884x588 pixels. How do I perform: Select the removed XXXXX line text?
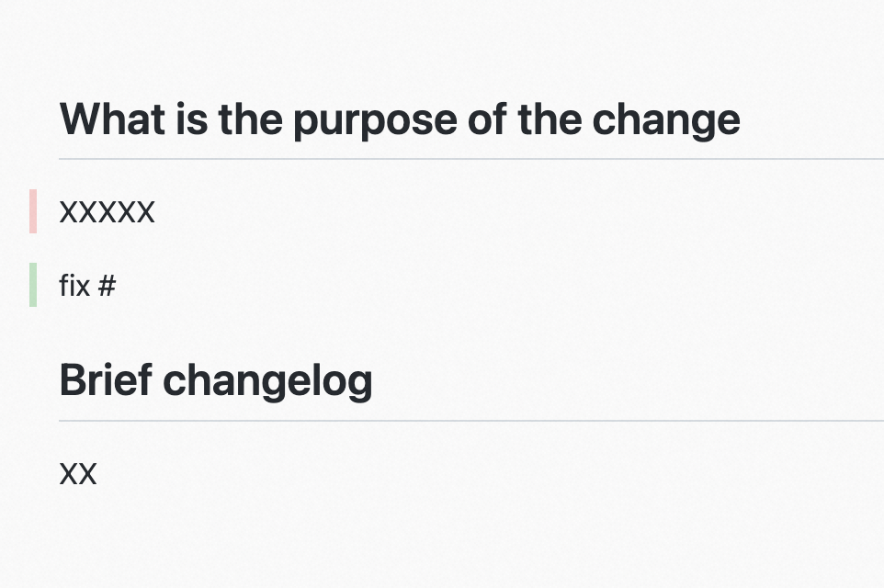tap(108, 212)
